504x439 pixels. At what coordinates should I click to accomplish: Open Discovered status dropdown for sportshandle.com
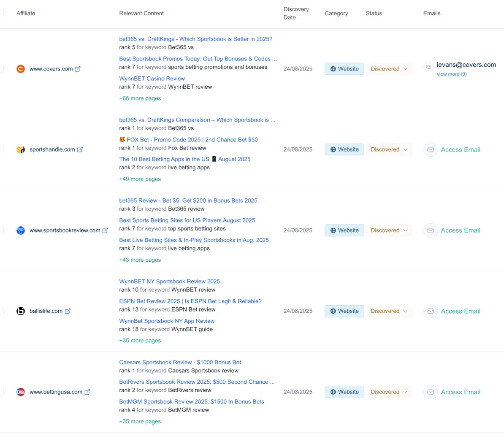coord(389,149)
